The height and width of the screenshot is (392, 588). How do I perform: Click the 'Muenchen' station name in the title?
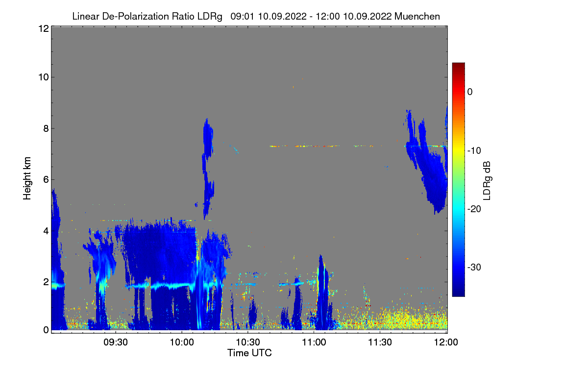pos(417,16)
